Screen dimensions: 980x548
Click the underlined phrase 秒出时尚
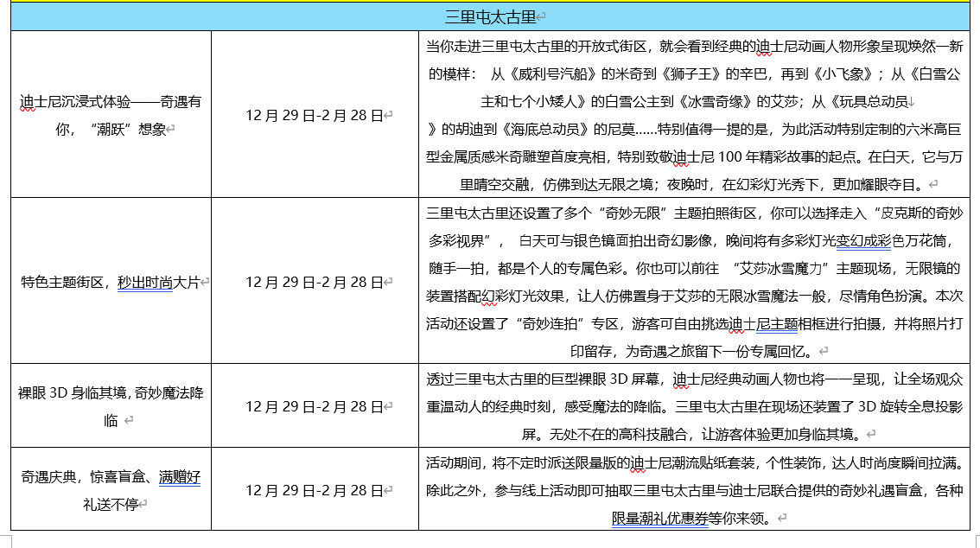pyautogui.click(x=145, y=282)
